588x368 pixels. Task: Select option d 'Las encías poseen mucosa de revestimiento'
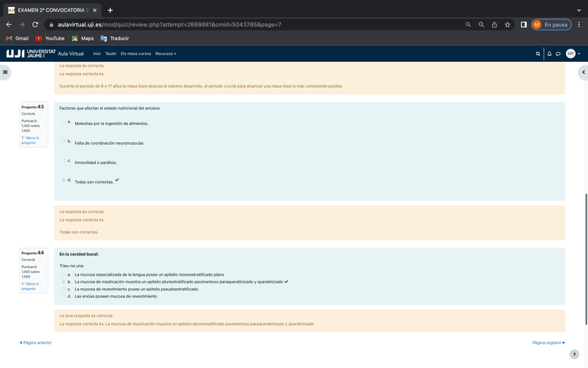[64, 296]
